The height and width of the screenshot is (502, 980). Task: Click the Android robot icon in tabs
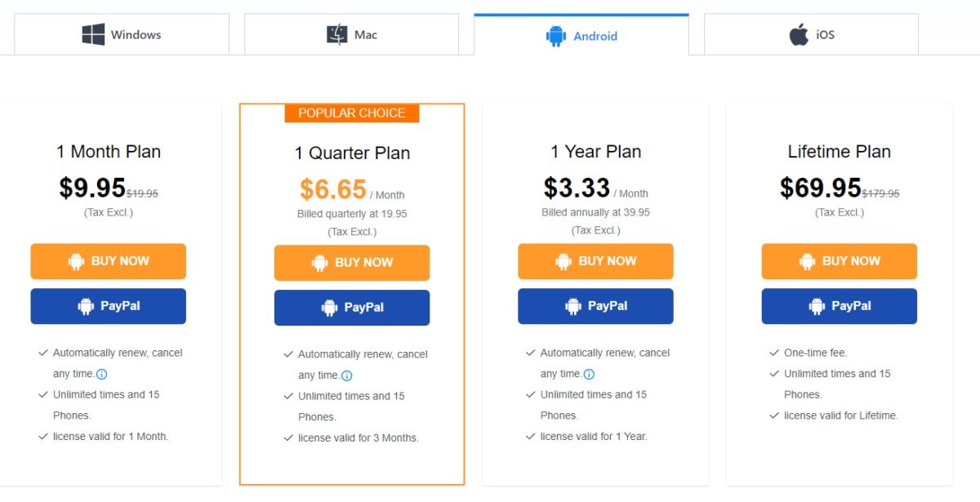[556, 36]
